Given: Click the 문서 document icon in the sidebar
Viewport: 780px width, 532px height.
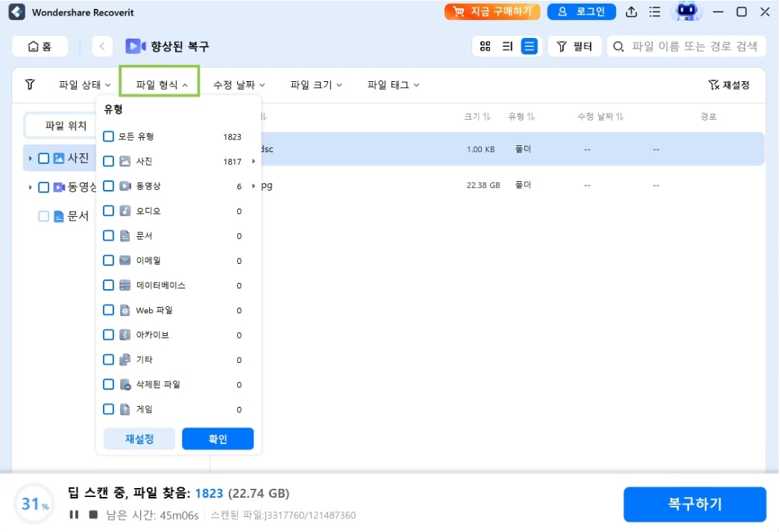Looking at the screenshot, I should pos(59,216).
